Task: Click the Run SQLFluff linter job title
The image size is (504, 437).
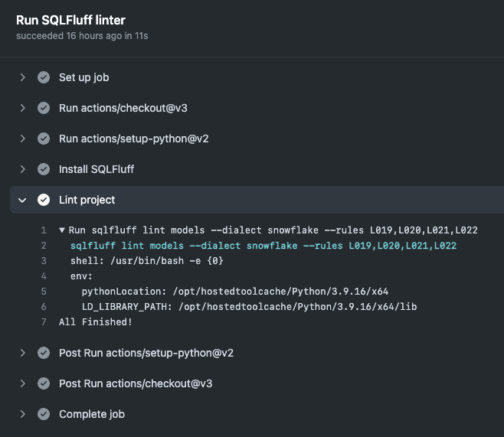Action: [70, 20]
